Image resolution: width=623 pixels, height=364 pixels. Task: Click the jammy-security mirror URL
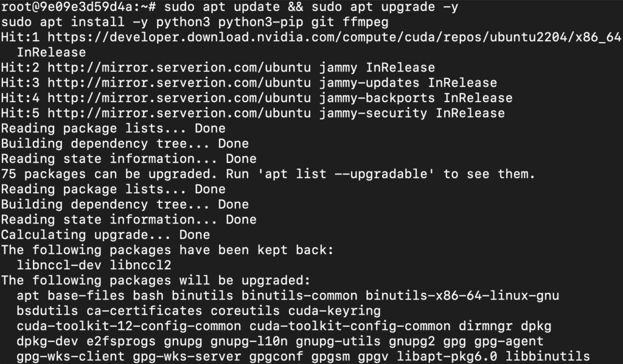(179, 113)
